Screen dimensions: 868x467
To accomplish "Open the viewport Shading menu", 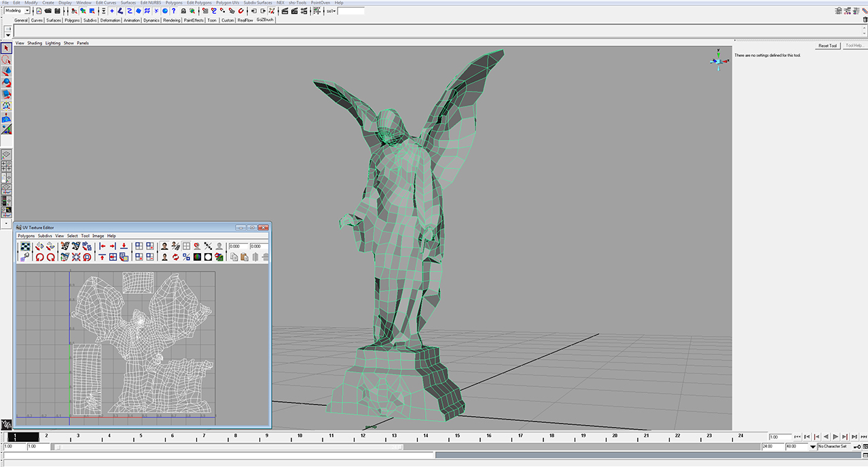I will [34, 43].
